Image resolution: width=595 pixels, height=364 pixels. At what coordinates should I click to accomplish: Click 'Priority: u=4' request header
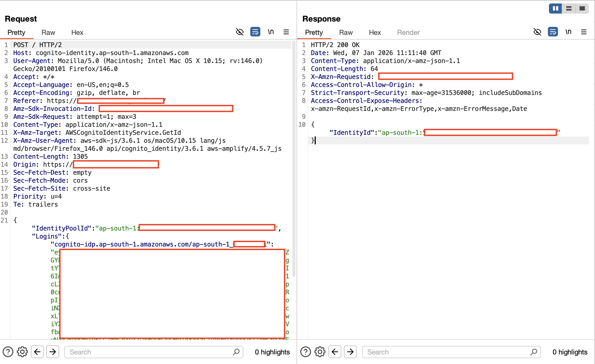38,196
